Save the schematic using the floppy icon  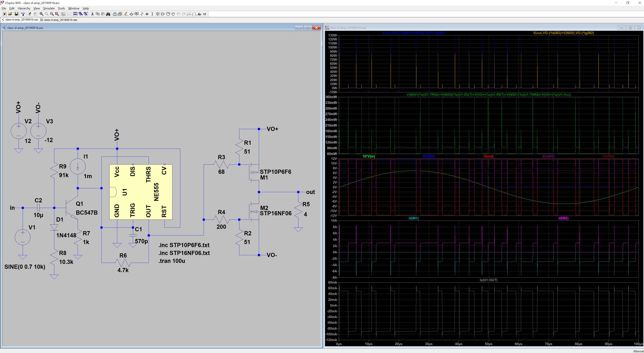pyautogui.click(x=16, y=14)
